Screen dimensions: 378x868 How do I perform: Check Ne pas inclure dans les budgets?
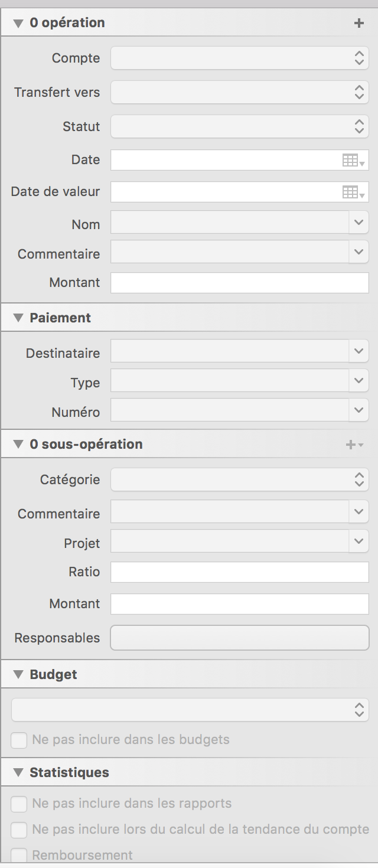tap(19, 740)
